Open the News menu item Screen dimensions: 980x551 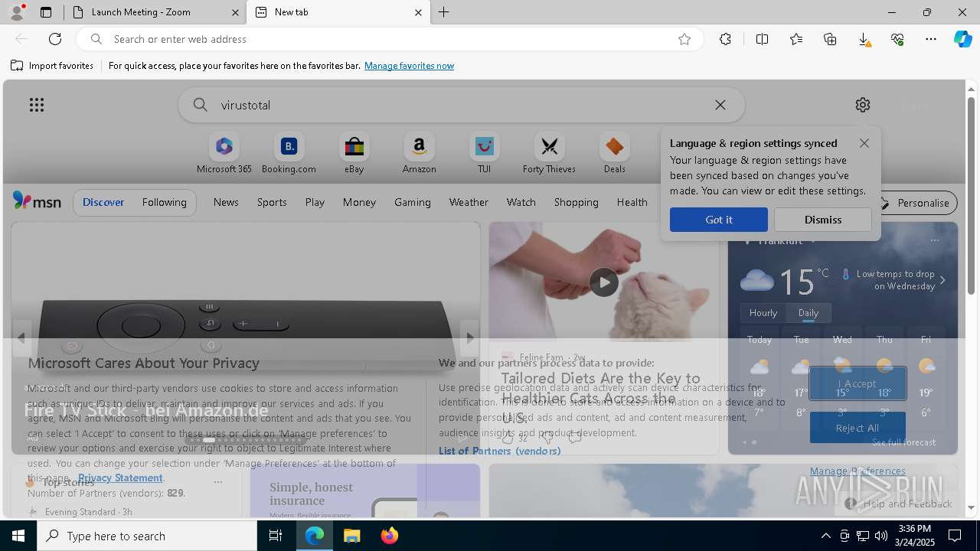(226, 202)
